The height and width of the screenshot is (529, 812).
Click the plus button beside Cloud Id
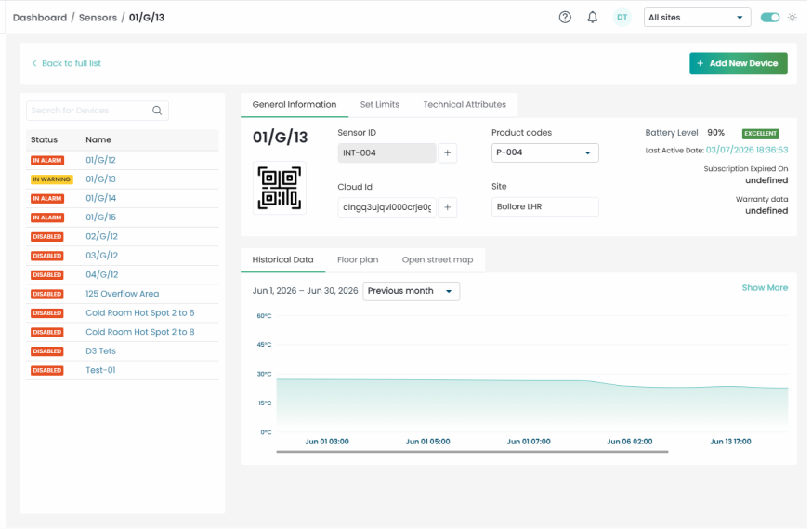pyautogui.click(x=448, y=207)
